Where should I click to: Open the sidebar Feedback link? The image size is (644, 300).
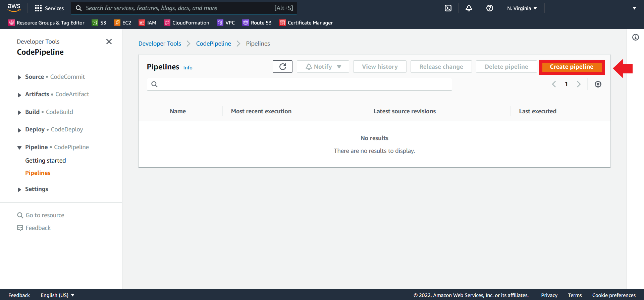coord(34,228)
